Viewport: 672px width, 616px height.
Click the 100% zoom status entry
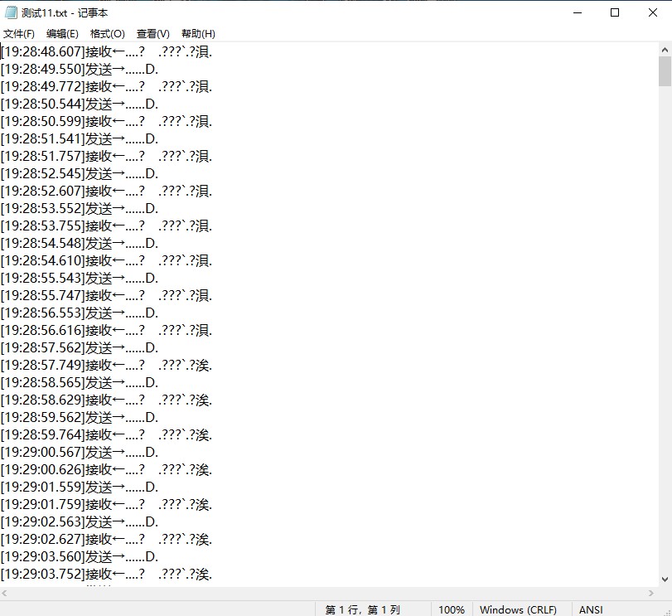tap(452, 609)
